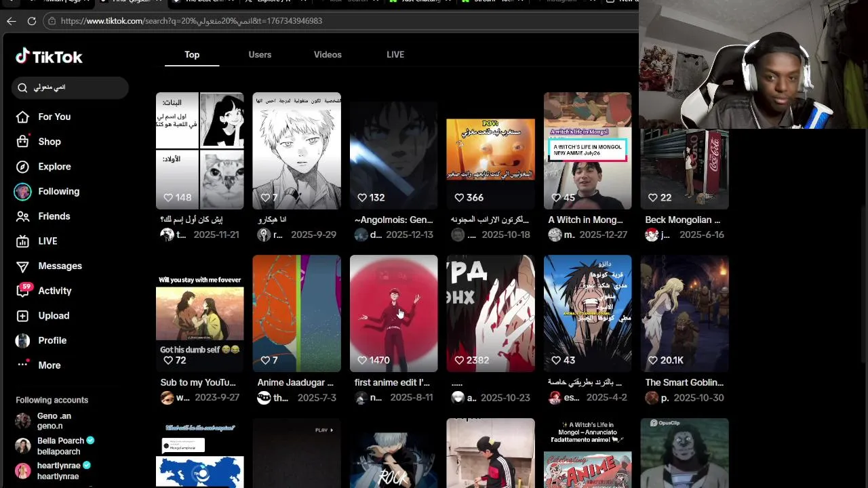Viewport: 868px width, 488px height.
Task: Open heartlynrae following account
Action: point(53,471)
